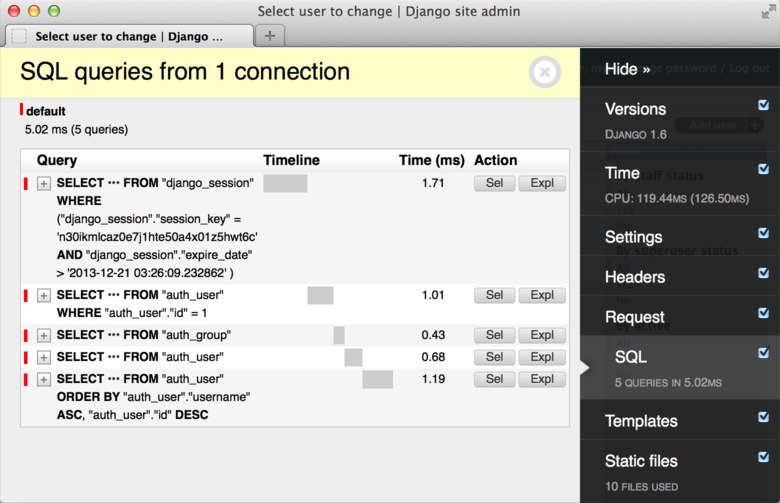Click the '5.02 ms (5 queries)' summary
The height and width of the screenshot is (503, 780).
click(77, 130)
